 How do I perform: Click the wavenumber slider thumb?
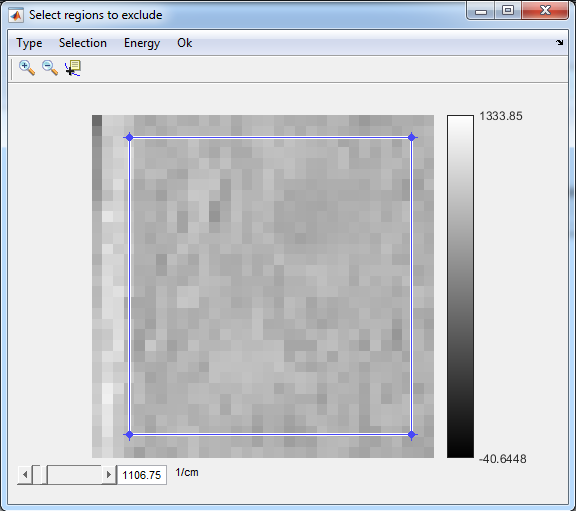point(39,475)
